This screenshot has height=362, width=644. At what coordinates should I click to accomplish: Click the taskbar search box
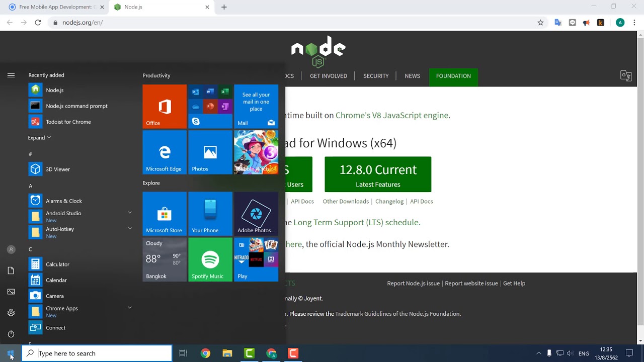[x=97, y=353]
